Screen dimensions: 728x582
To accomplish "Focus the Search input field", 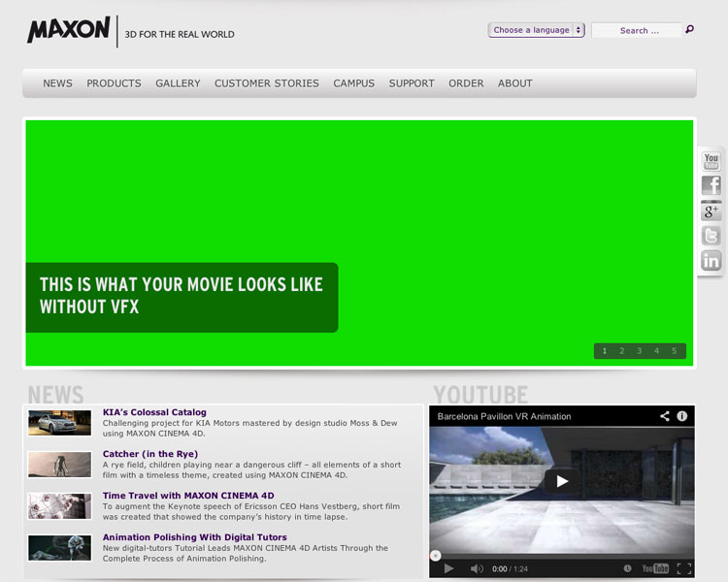I will coord(637,30).
